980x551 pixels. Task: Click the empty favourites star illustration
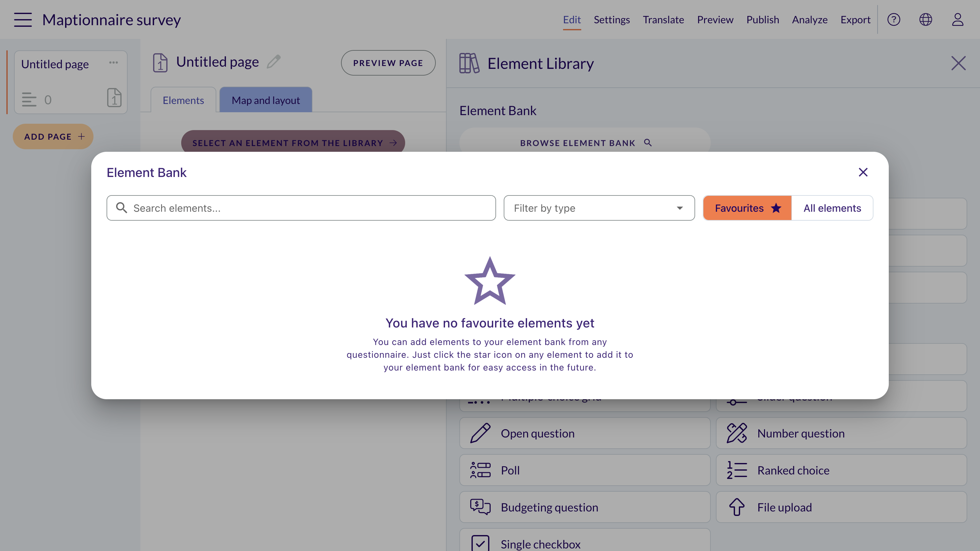click(490, 281)
